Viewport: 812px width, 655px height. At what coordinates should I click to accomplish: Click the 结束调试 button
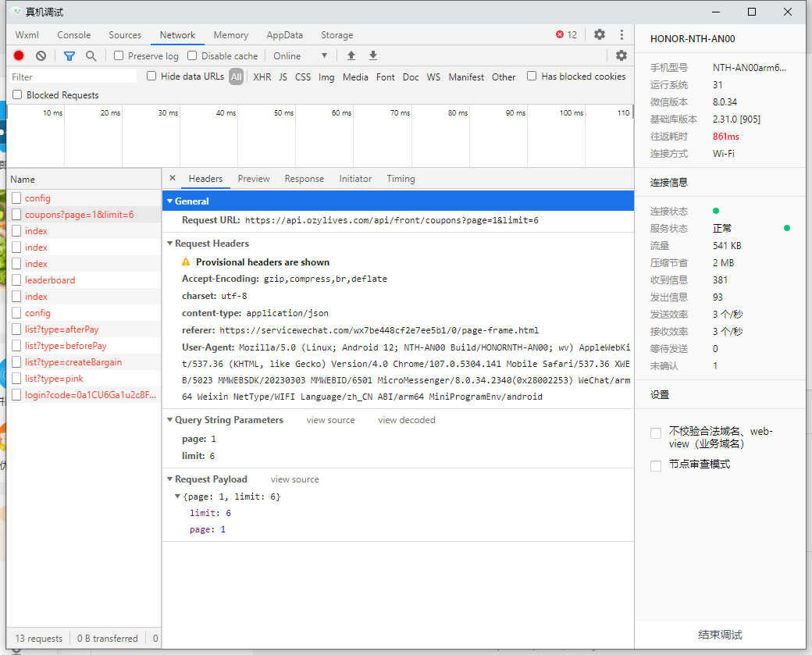point(720,635)
